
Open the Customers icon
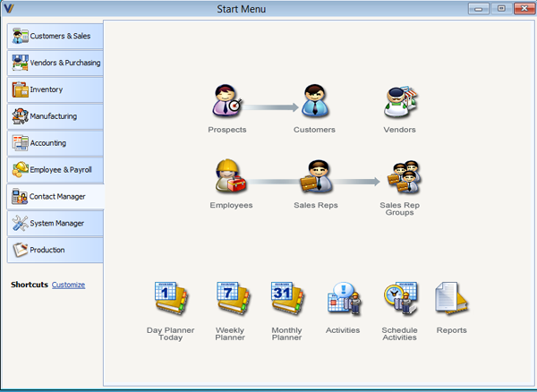(x=314, y=100)
